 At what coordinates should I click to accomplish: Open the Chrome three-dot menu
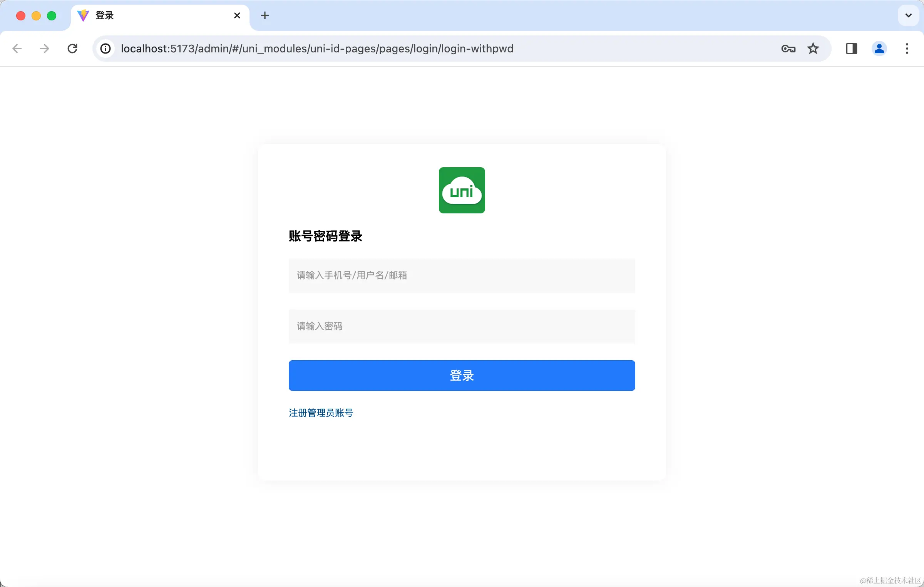[x=907, y=49]
